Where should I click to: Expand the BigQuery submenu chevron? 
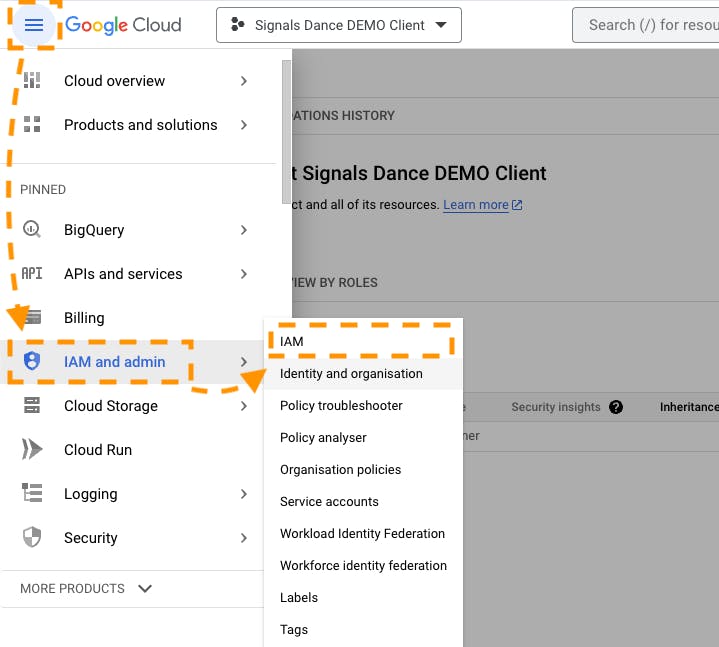[244, 230]
